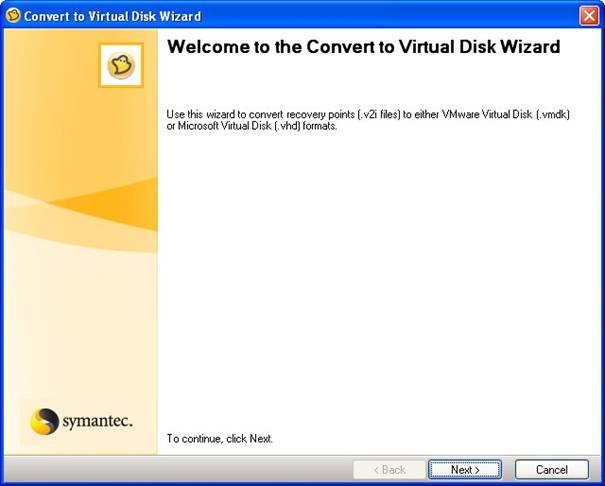Click the Next button to continue

[x=465, y=469]
